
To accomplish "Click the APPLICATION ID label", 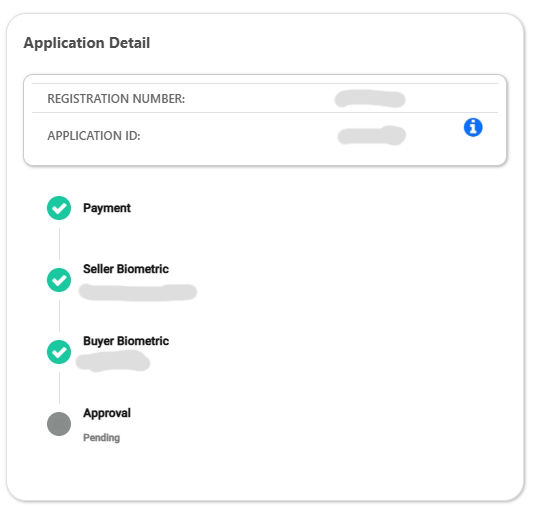I will (x=94, y=136).
